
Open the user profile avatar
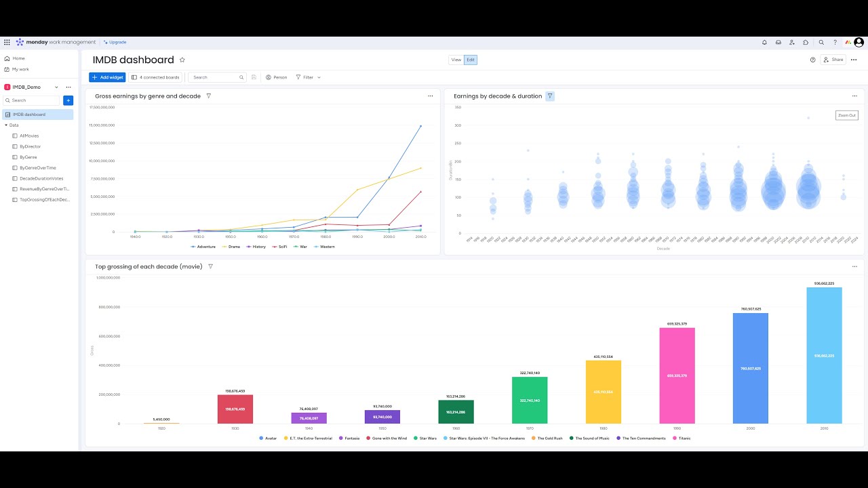859,42
